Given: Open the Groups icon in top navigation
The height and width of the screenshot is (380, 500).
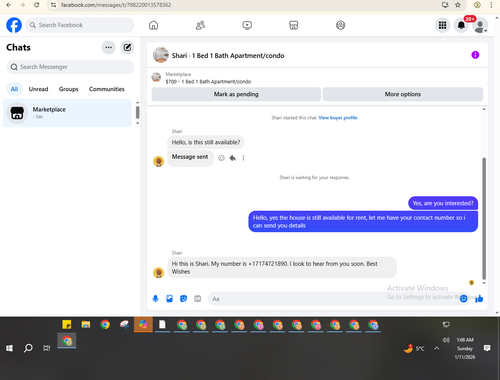Looking at the screenshot, I should (340, 25).
